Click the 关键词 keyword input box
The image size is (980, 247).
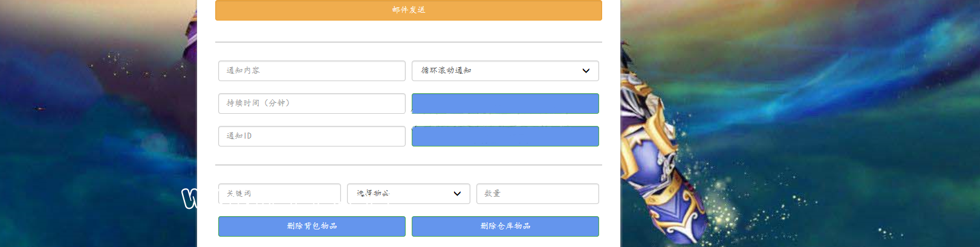pyautogui.click(x=279, y=194)
